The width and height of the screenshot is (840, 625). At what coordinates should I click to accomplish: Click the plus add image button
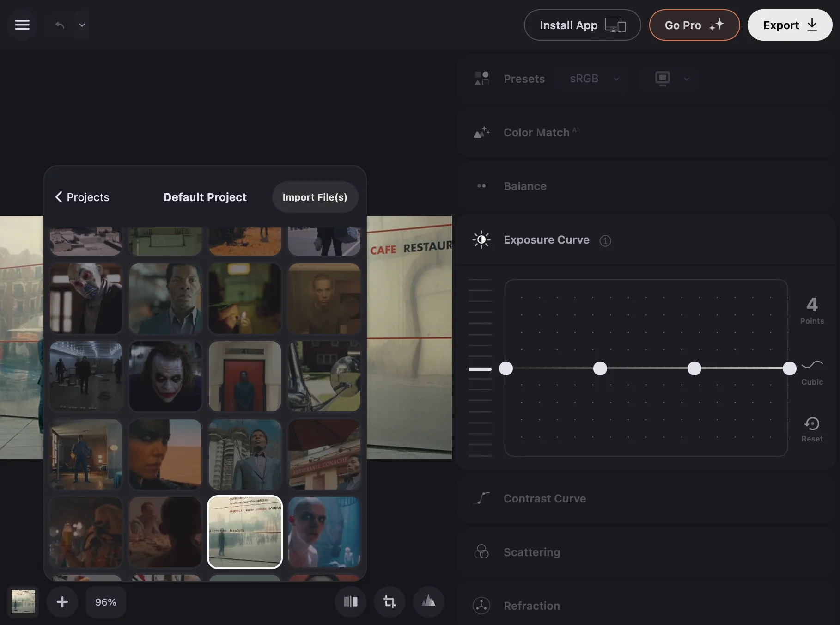point(62,602)
